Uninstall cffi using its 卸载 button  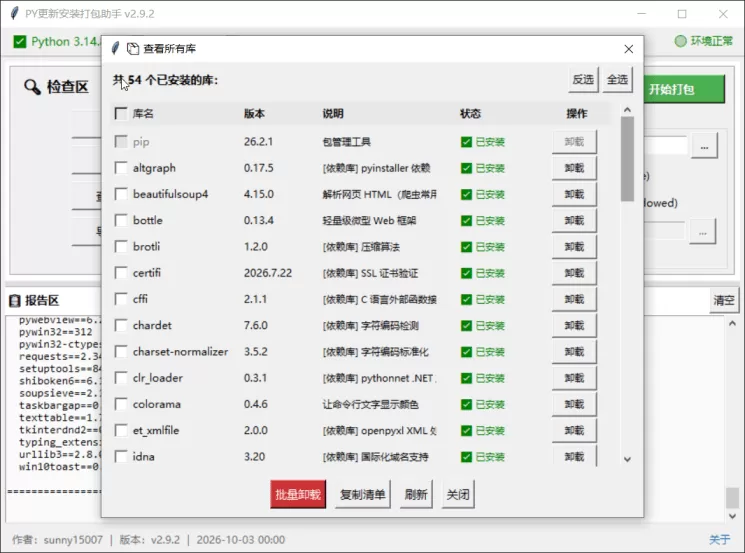(x=574, y=299)
